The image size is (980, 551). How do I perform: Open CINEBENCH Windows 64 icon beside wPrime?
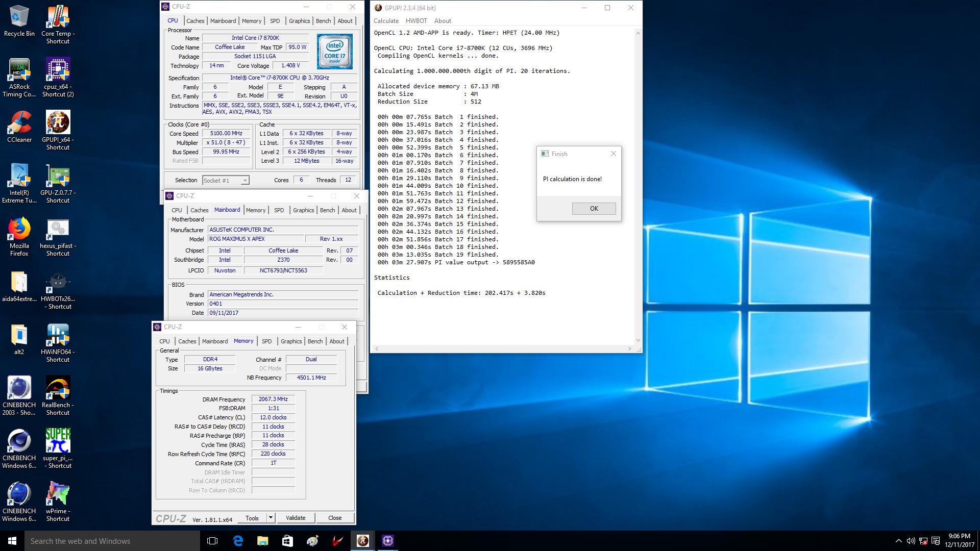(x=19, y=502)
